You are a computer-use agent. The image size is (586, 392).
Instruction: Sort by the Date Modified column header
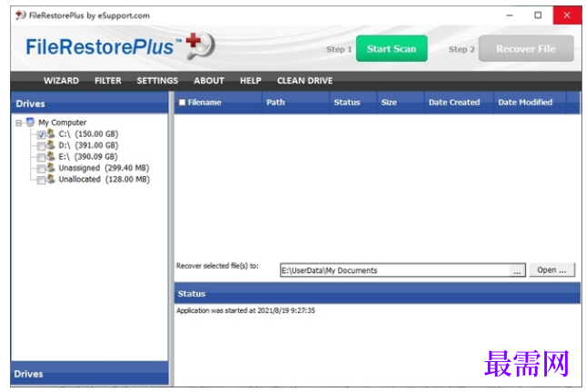pyautogui.click(x=530, y=103)
